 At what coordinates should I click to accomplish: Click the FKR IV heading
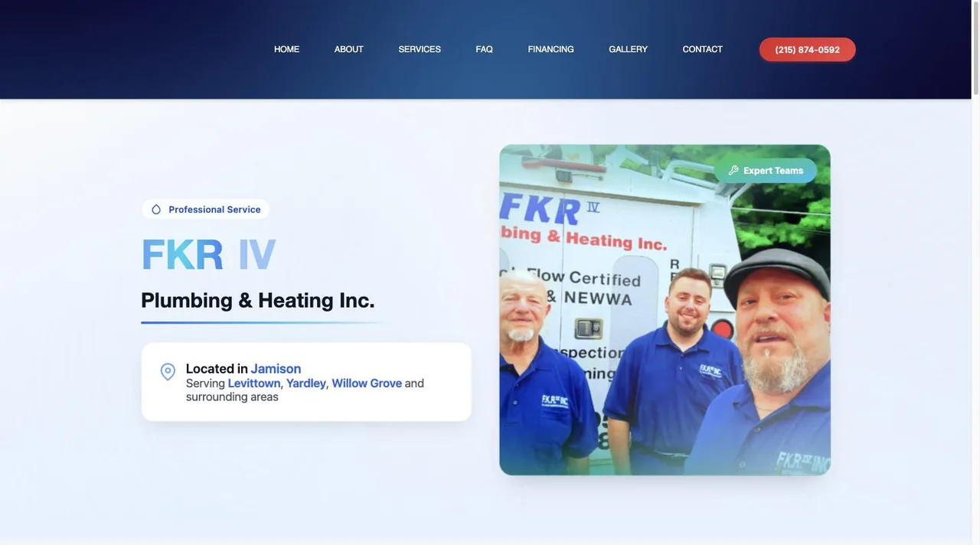[208, 254]
